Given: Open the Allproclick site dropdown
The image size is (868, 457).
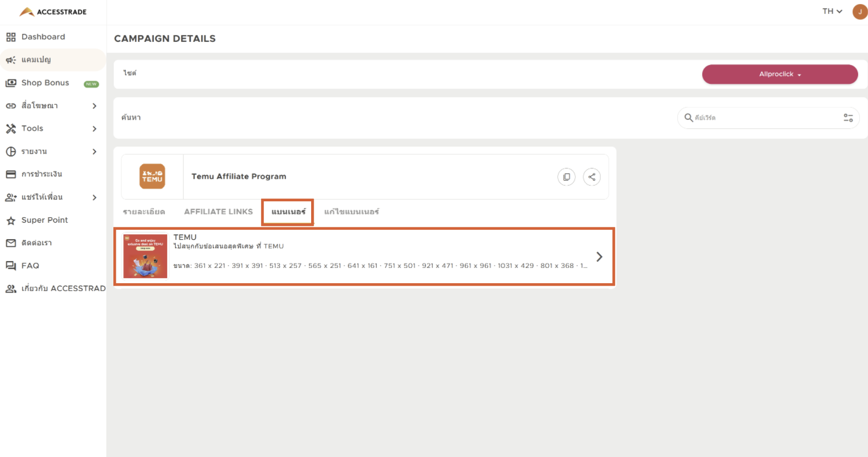Looking at the screenshot, I should (x=780, y=74).
